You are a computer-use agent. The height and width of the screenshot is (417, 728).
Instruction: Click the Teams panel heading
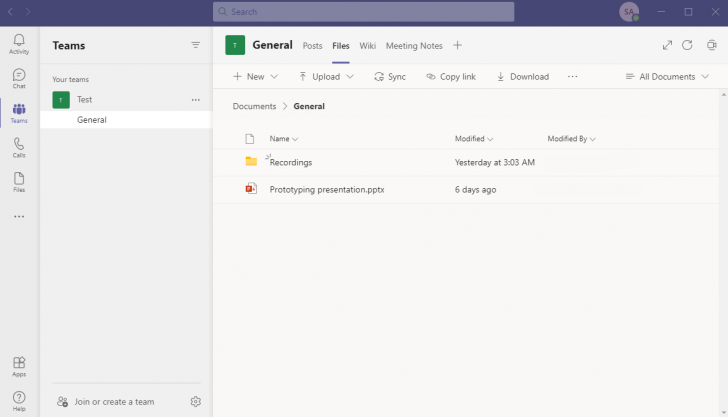coord(69,46)
